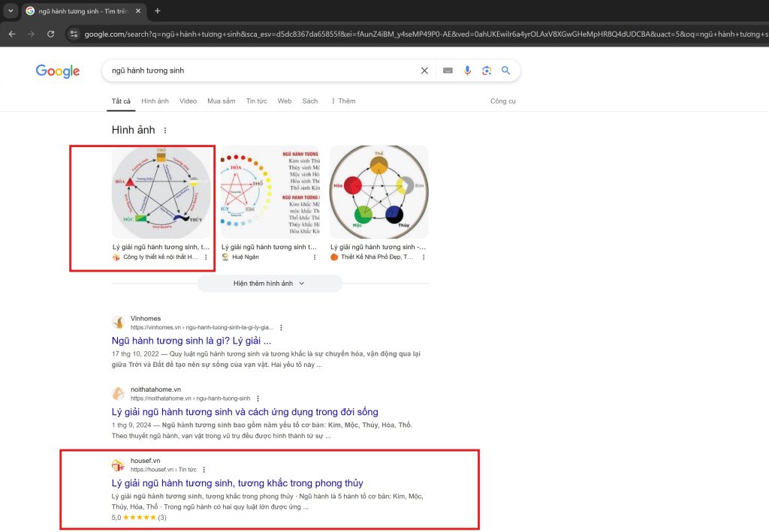Image resolution: width=769 pixels, height=532 pixels.
Task: Click the noithatahome.vn URL breadcrumb
Action: tap(190, 398)
